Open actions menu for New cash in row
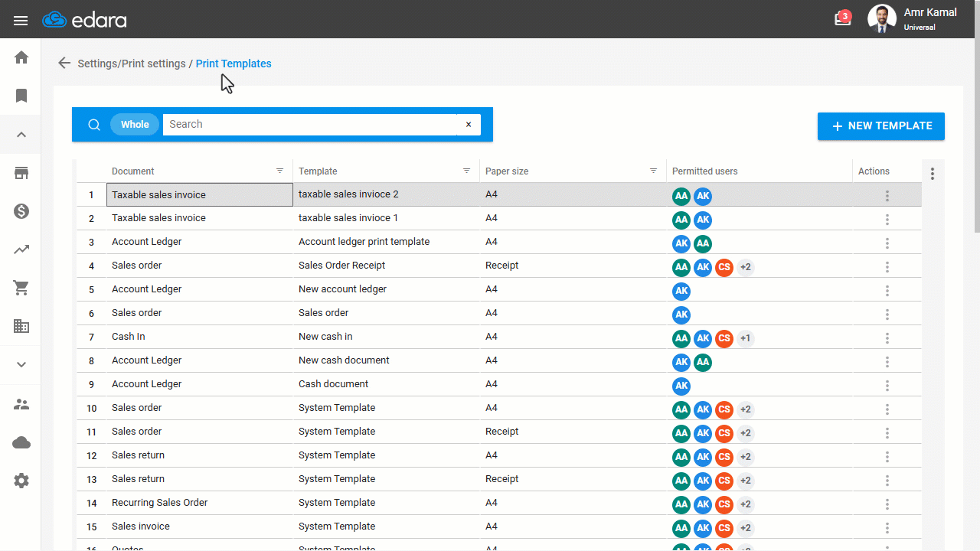Screen dimensions: 980x551 (x=887, y=338)
